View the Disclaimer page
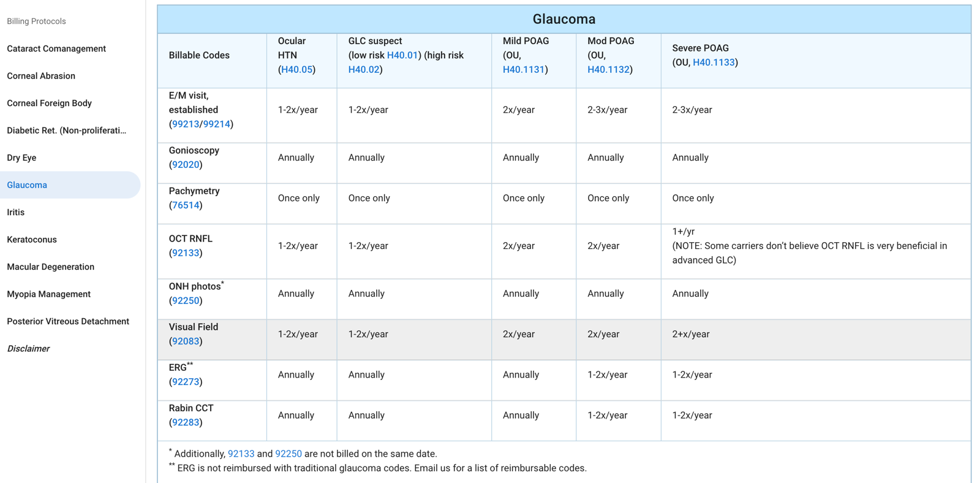980x483 pixels. 28,349
